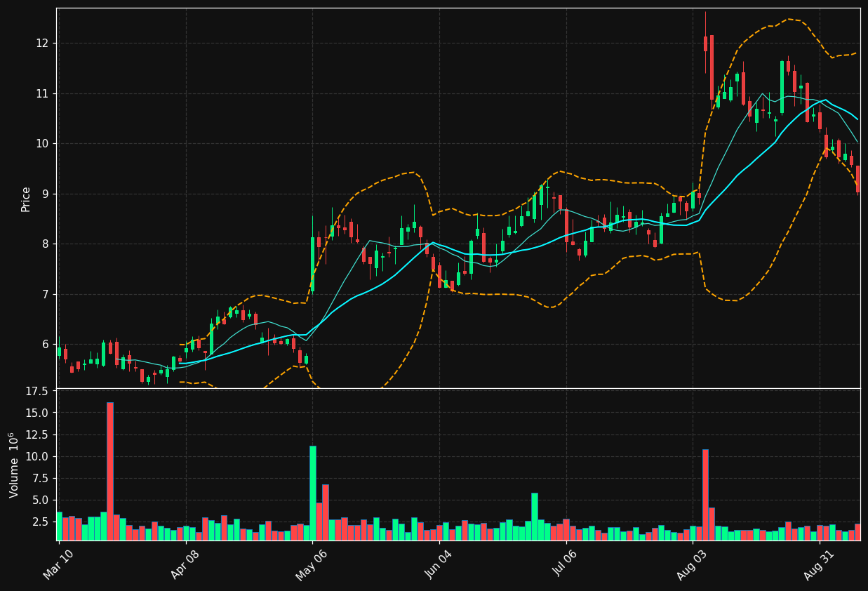
Task: Click the tall red volume bar at Aug 03
Action: point(705,495)
